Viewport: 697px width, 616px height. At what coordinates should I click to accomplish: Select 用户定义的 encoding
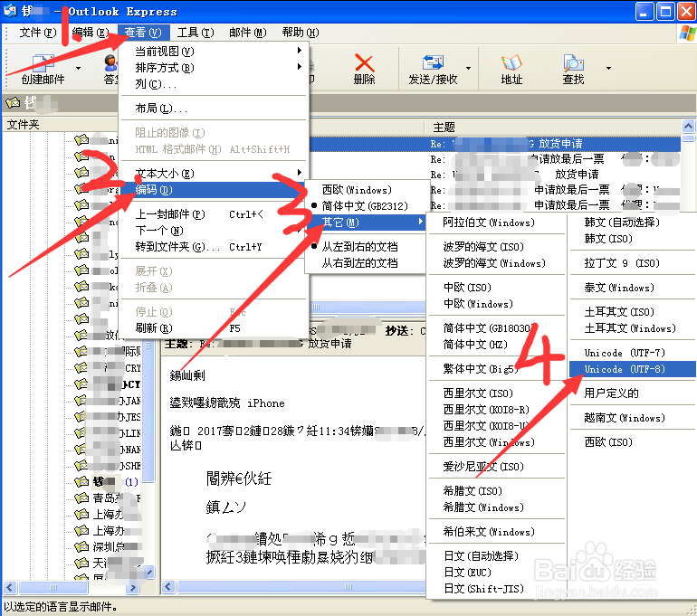(632, 393)
